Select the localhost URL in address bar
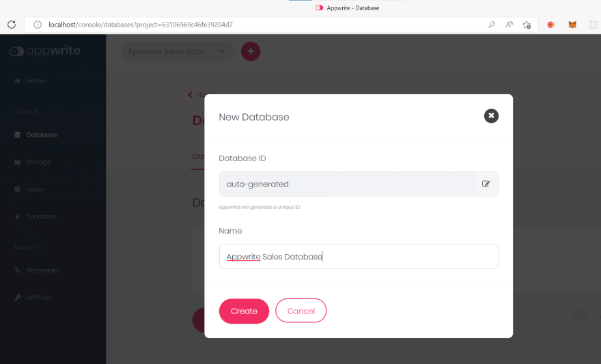This screenshot has height=364, width=601. point(141,25)
